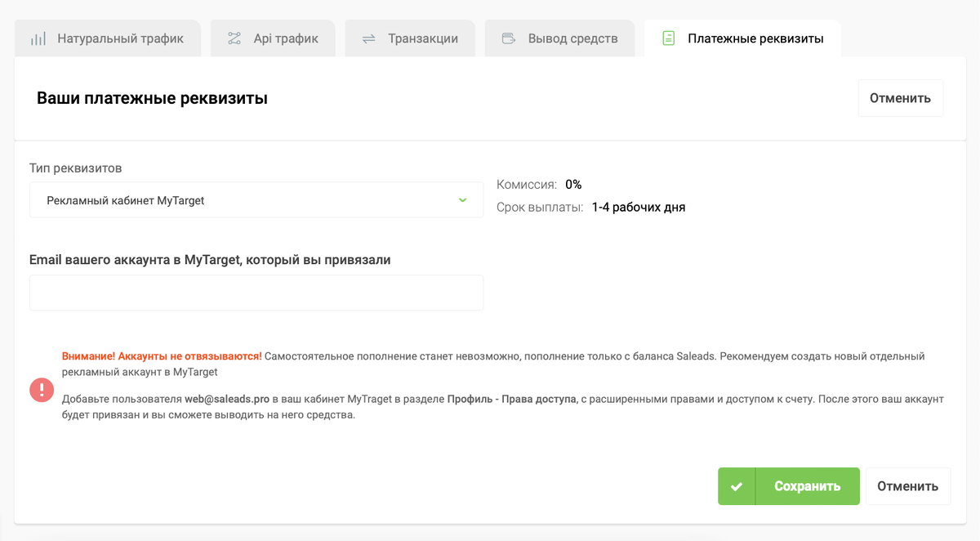Screen dimensions: 980x541
Task: Expand the green chevron in Тип реквизитов
Action: (x=462, y=199)
